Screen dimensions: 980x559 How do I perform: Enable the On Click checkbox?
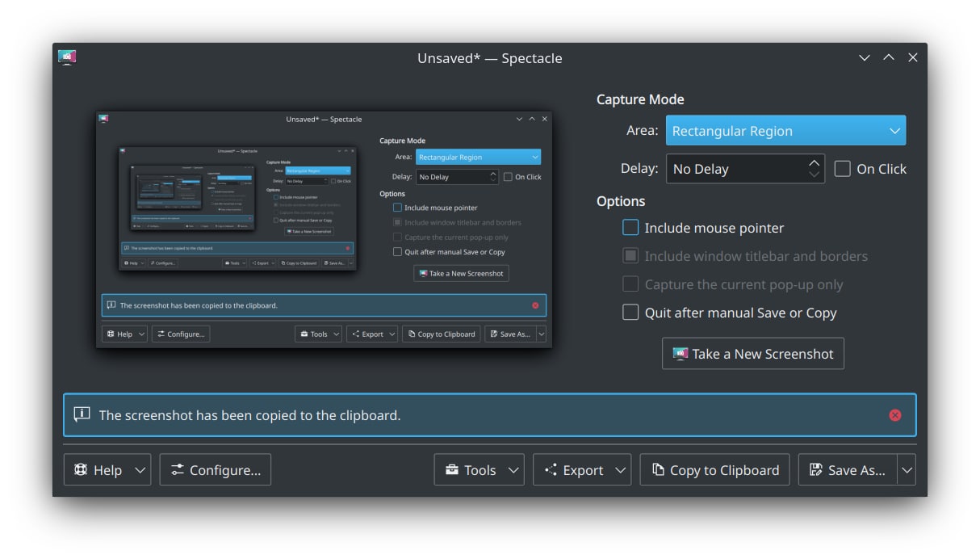tap(843, 169)
